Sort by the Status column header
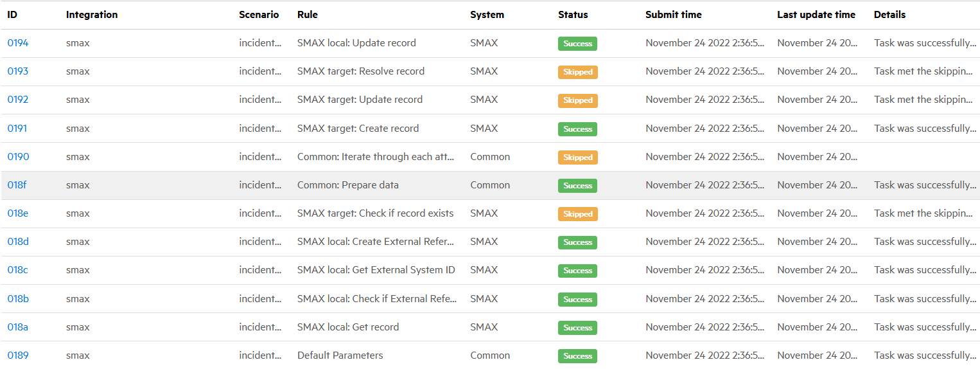This screenshot has width=980, height=369. tap(573, 15)
